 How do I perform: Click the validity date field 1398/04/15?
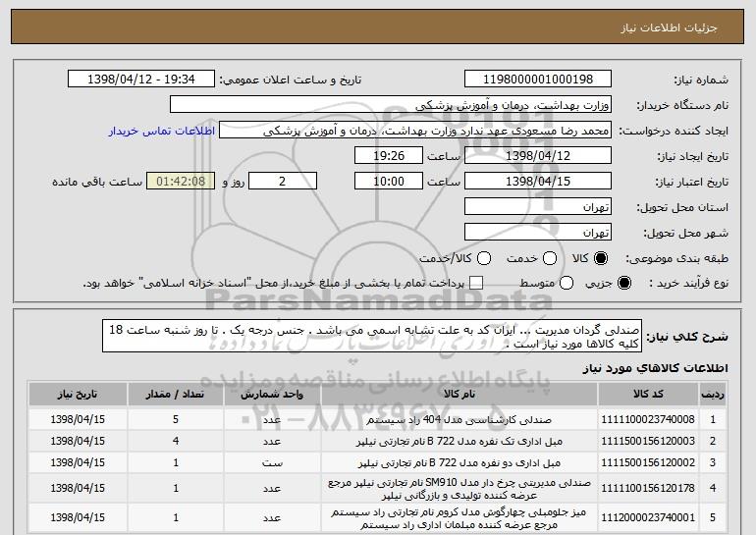pyautogui.click(x=538, y=182)
